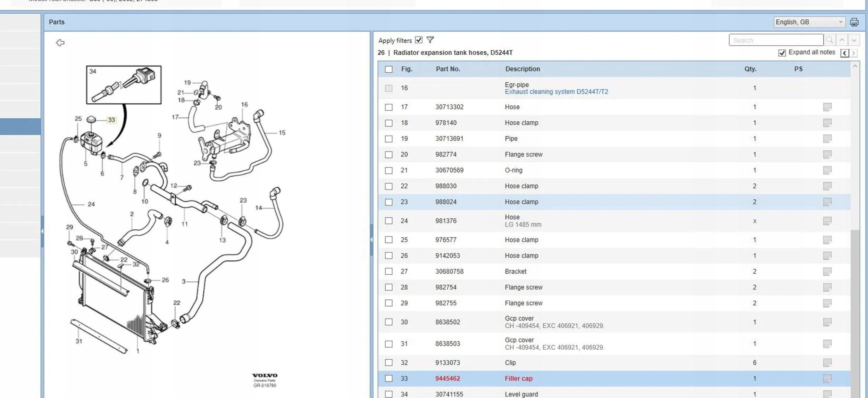The image size is (868, 398).
Task: Go to previous parts section chevron
Action: 845,53
